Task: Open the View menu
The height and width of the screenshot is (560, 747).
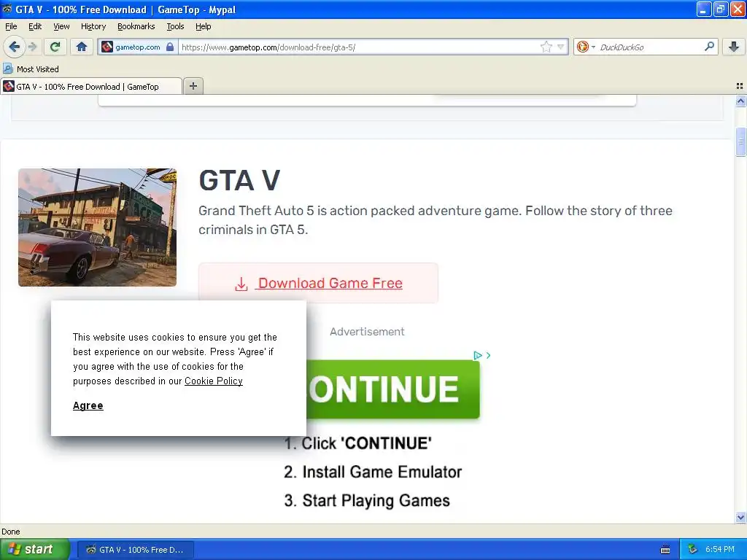Action: click(x=61, y=26)
